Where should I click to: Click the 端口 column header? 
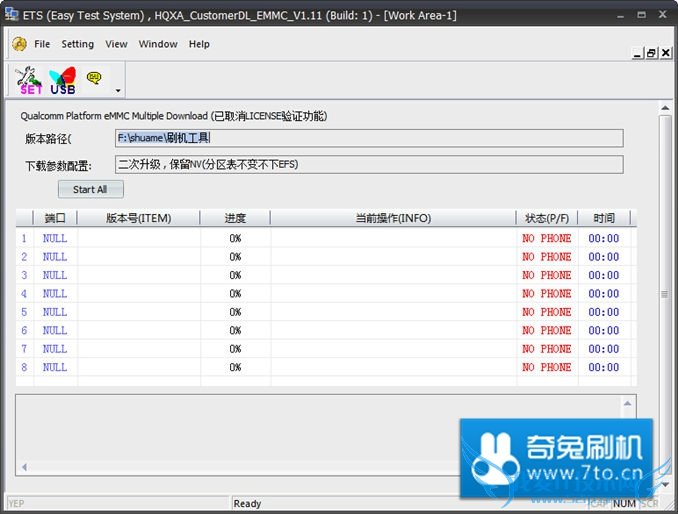[55, 218]
